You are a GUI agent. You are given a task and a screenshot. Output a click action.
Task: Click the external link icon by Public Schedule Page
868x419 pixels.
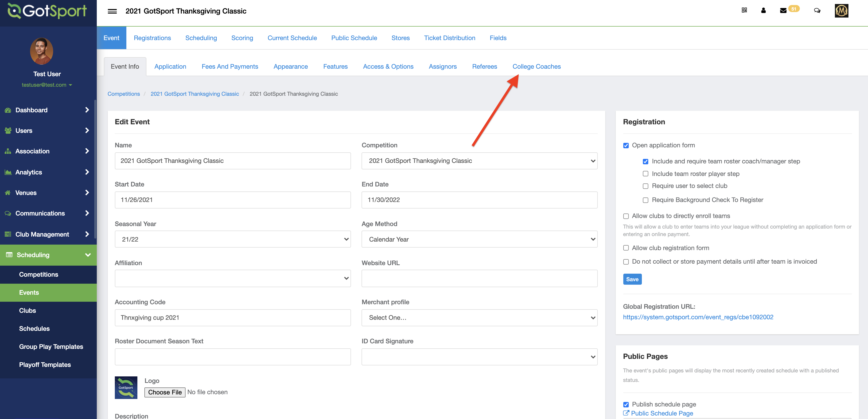(626, 413)
